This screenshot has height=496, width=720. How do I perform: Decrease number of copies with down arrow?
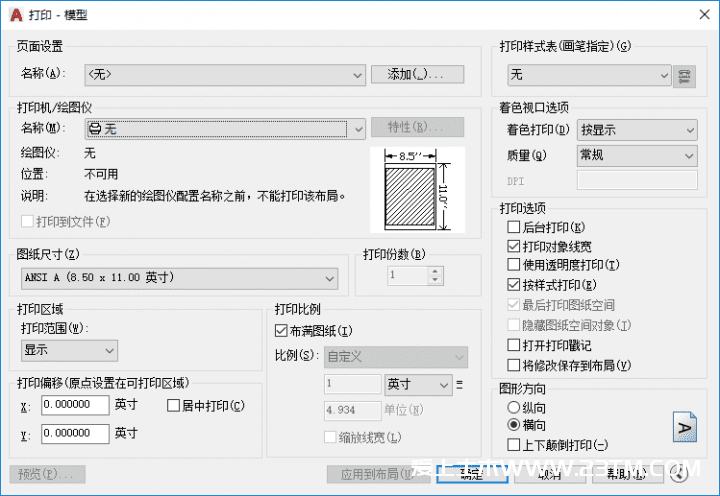(x=435, y=280)
